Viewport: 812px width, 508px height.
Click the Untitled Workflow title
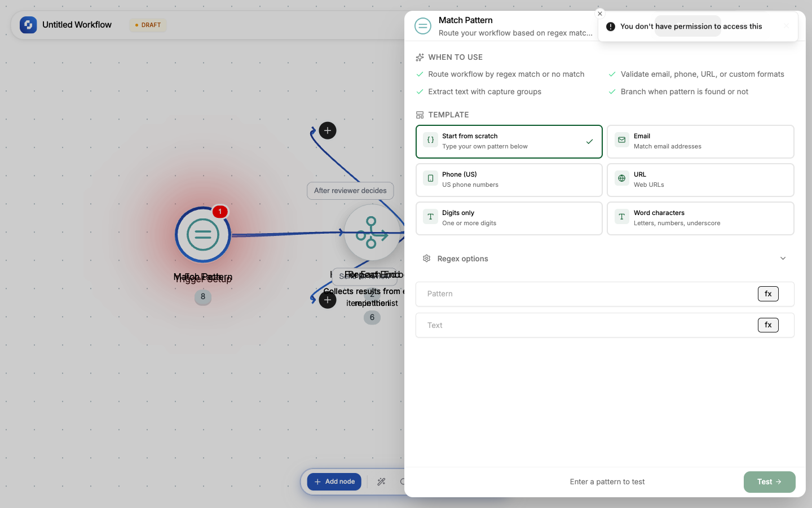pyautogui.click(x=77, y=25)
